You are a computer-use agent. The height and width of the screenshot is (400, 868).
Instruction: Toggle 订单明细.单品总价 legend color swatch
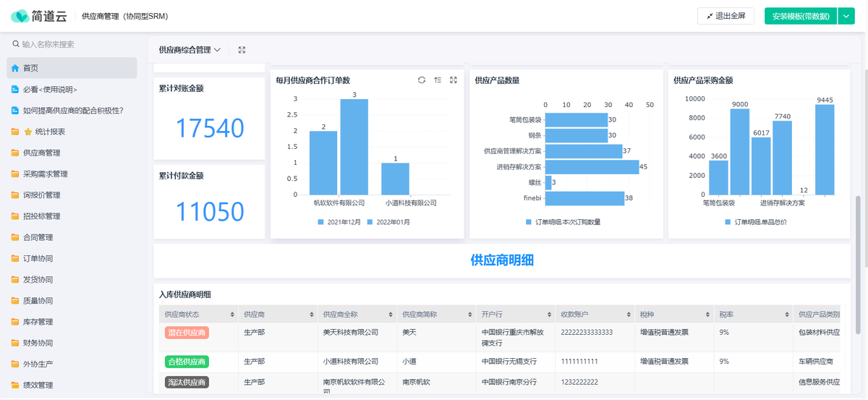[x=728, y=222]
